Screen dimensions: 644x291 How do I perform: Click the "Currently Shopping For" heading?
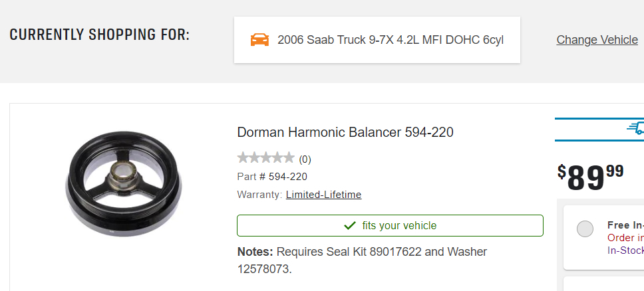pos(100,35)
